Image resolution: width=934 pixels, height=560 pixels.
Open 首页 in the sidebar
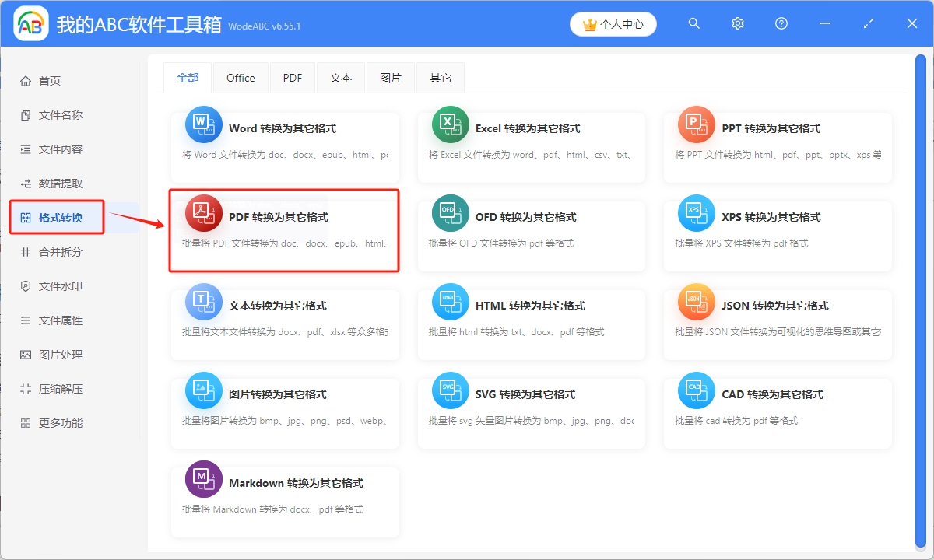click(x=50, y=81)
